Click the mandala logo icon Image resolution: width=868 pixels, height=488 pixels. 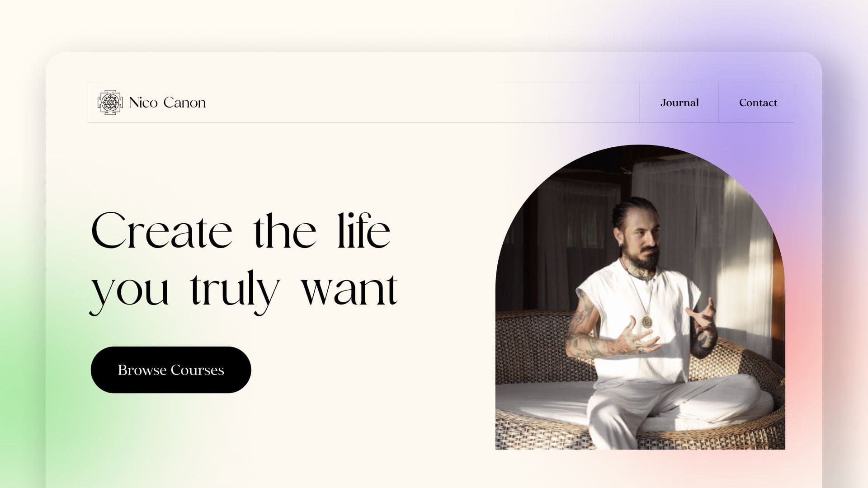coord(110,103)
